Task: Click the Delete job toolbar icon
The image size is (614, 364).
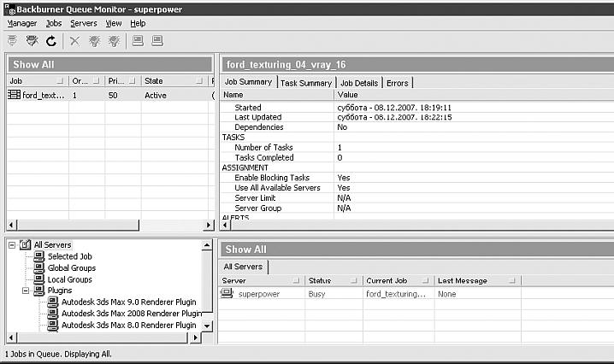Action: point(74,41)
